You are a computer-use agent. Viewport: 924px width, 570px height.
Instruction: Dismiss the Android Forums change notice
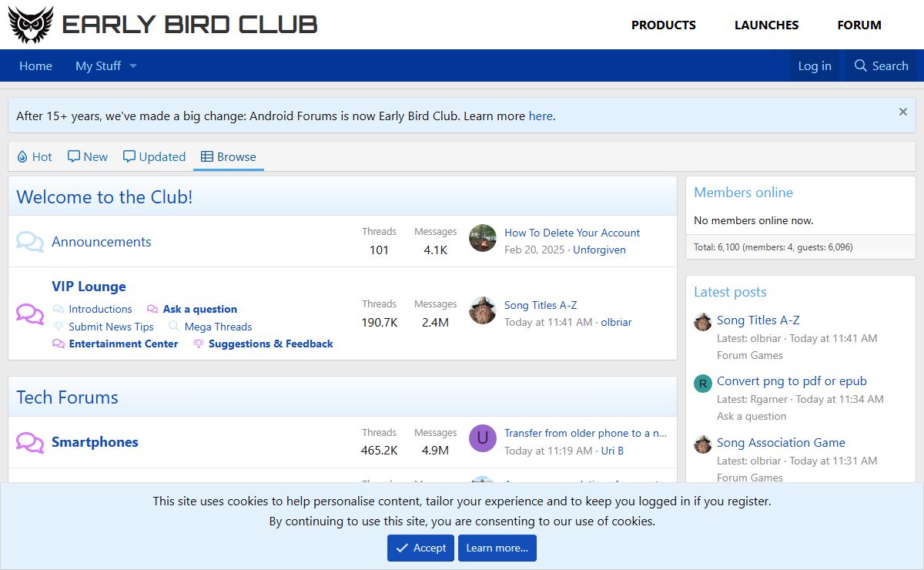pyautogui.click(x=902, y=112)
